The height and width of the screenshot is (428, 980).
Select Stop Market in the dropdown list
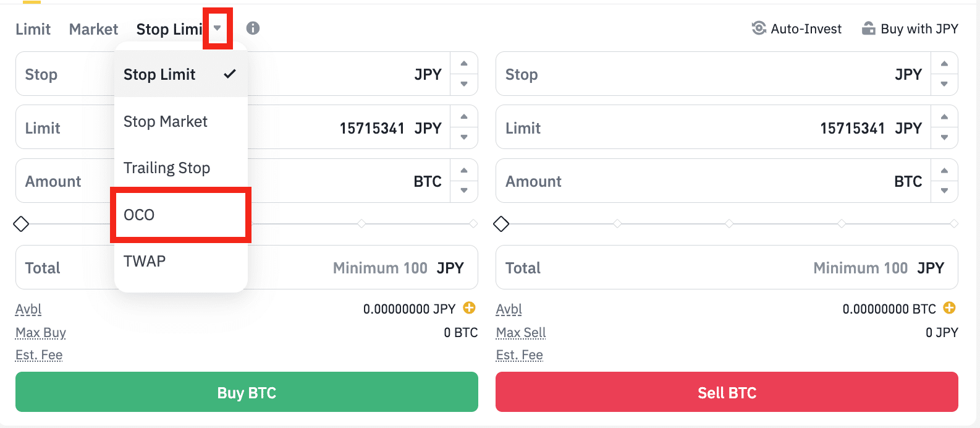point(166,122)
